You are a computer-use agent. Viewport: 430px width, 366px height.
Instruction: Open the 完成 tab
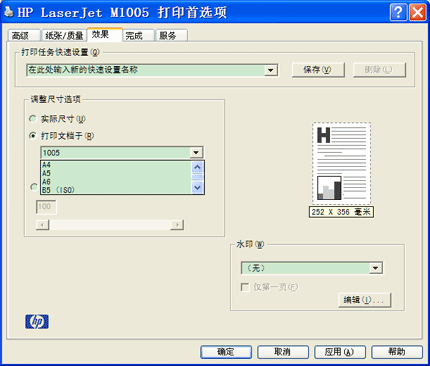coord(138,35)
